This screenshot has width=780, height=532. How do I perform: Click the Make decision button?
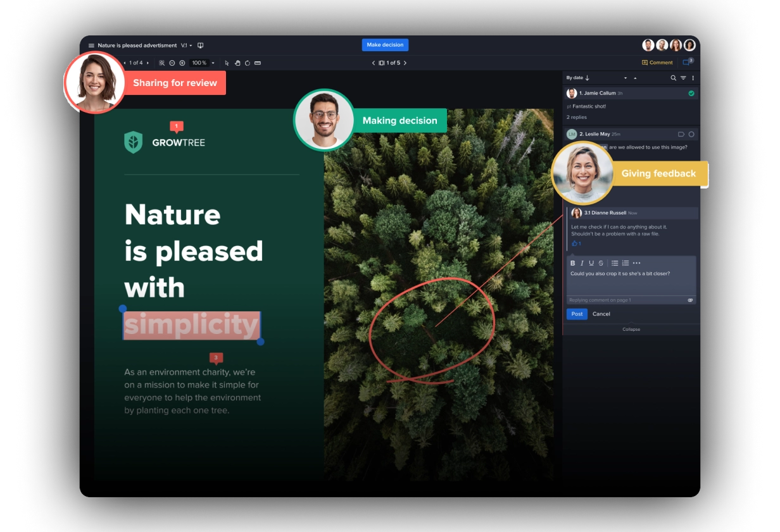pos(385,45)
